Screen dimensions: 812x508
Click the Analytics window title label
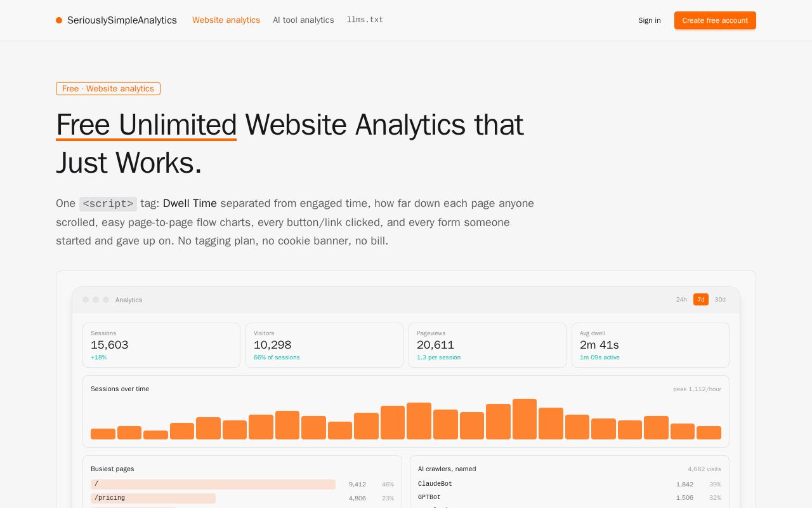(x=129, y=300)
